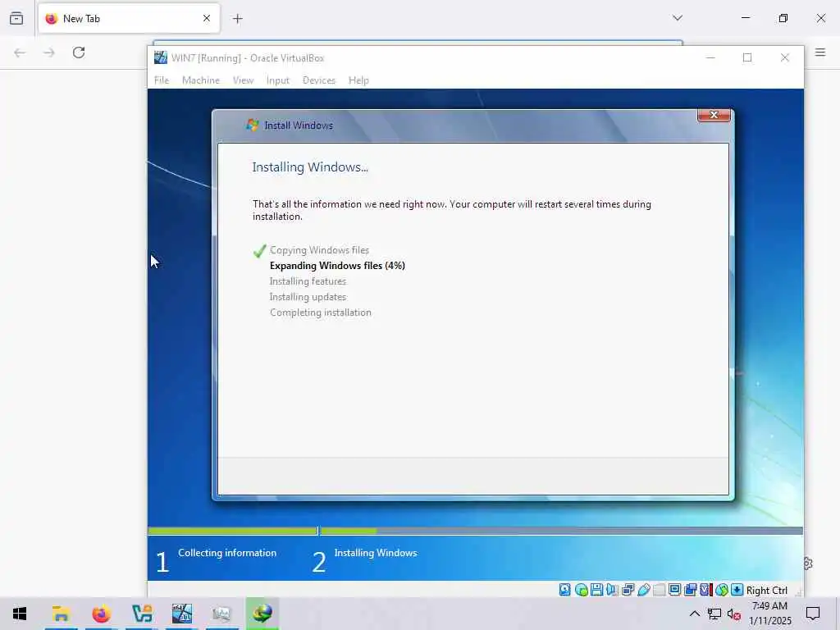This screenshot has height=630, width=840.
Task: Open the Firefox list all tabs dropdown
Action: (x=678, y=18)
